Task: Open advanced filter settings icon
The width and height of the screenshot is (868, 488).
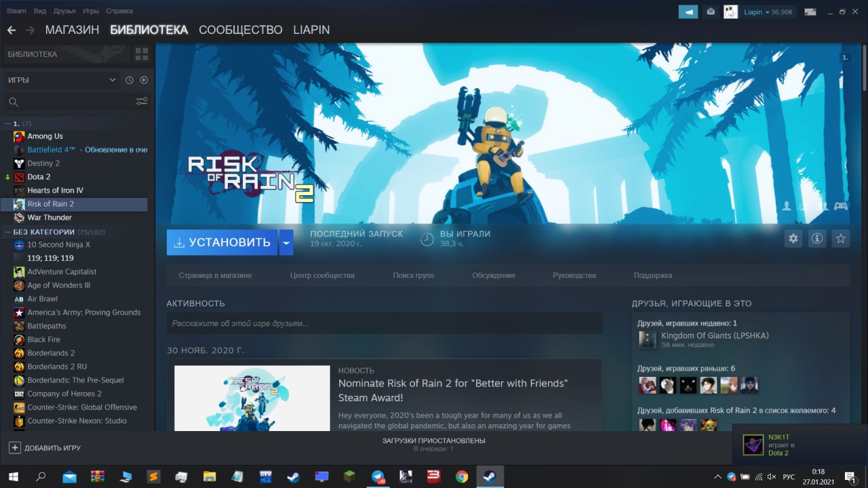Action: point(142,102)
